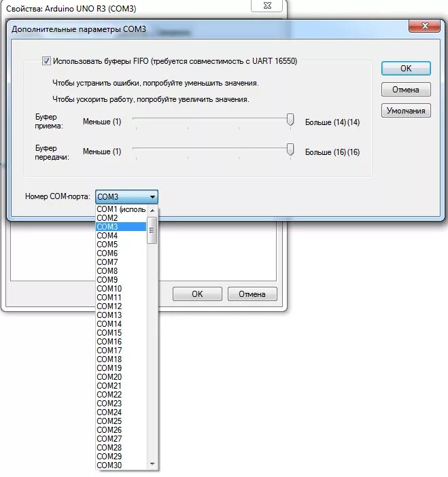
Task: Select COM6 in the port list
Action: [x=121, y=253]
